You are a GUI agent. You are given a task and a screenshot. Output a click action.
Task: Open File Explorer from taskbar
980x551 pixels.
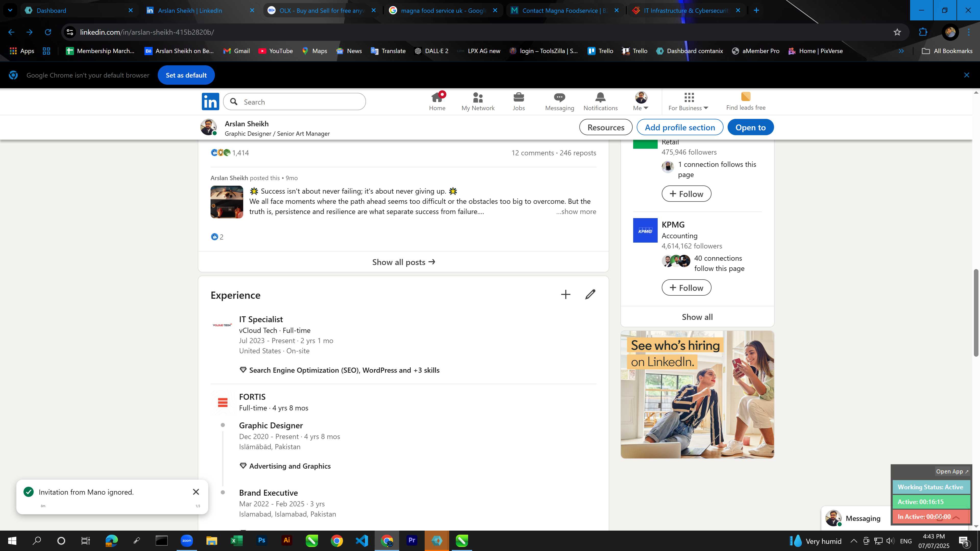[x=212, y=540]
